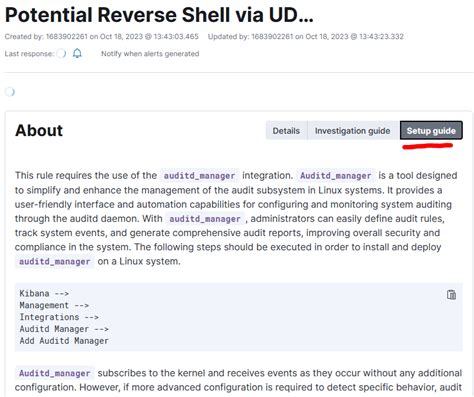The image size is (474, 397).
Task: Click the Updated by timestamp text
Action: [306, 36]
